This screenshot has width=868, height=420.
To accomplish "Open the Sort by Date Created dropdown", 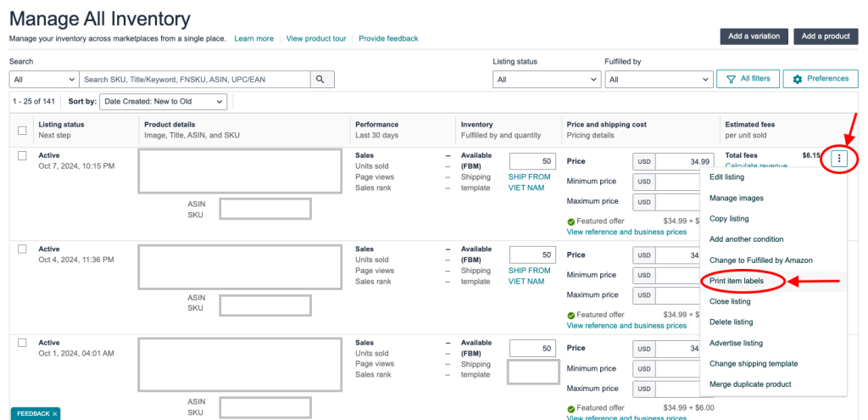I will tap(164, 102).
